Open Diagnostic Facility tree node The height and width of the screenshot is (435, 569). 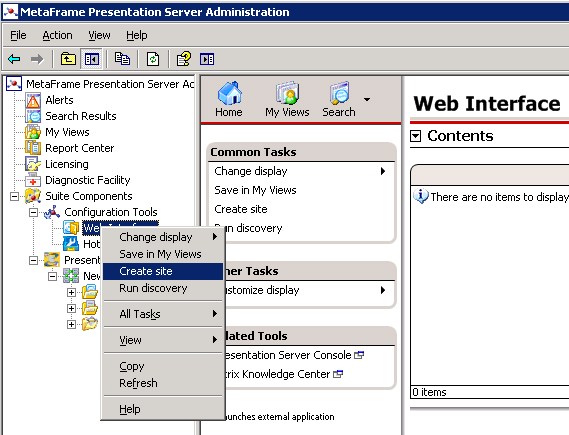[87, 180]
